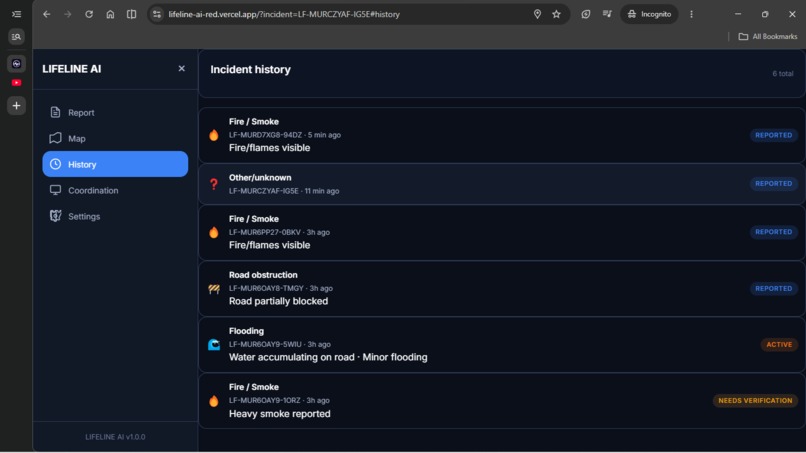Open the Report page in sidebar

[115, 112]
